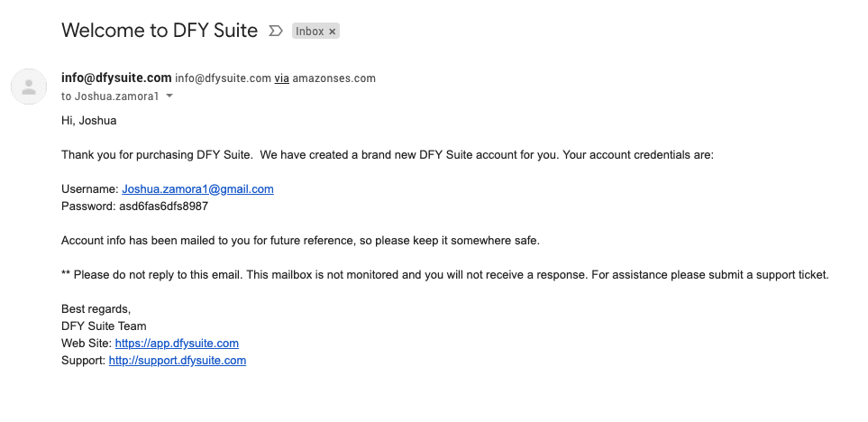The width and height of the screenshot is (868, 422).
Task: Click the "Please do not reply" notice line
Action: 444,275
